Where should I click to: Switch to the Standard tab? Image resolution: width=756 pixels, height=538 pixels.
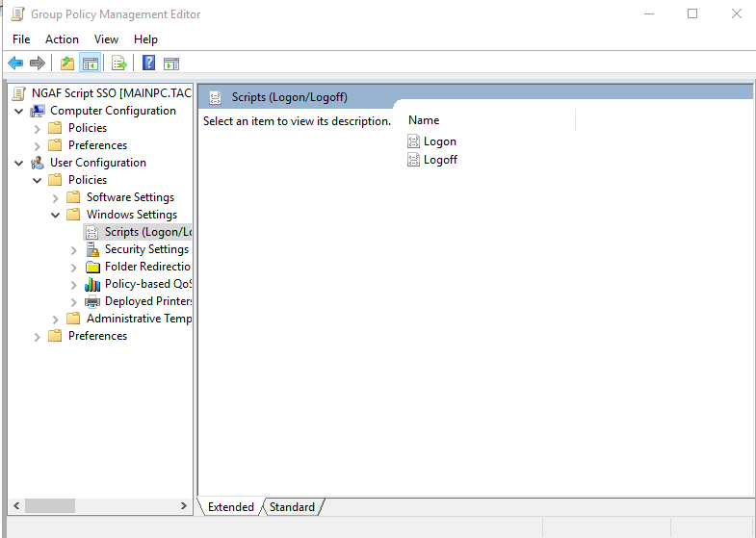pos(292,507)
